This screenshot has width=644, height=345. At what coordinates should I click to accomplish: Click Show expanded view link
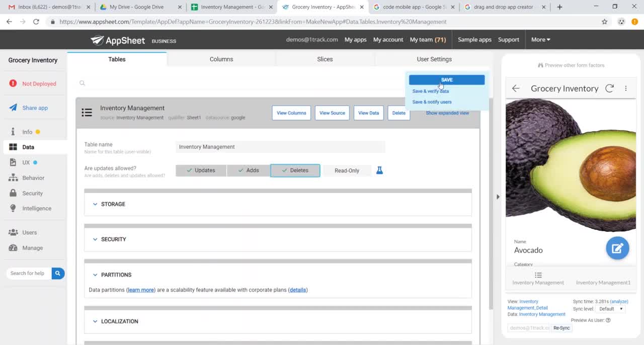[x=447, y=113]
